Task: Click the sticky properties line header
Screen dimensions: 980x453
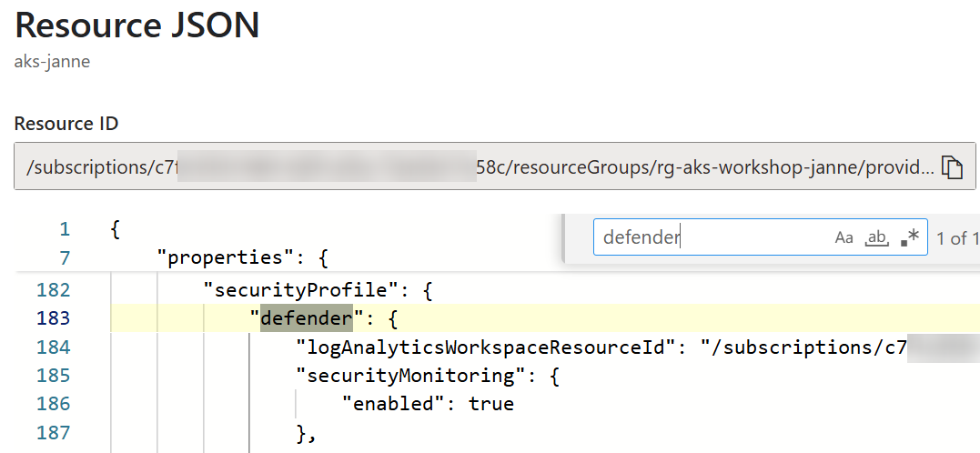Action: (242, 257)
